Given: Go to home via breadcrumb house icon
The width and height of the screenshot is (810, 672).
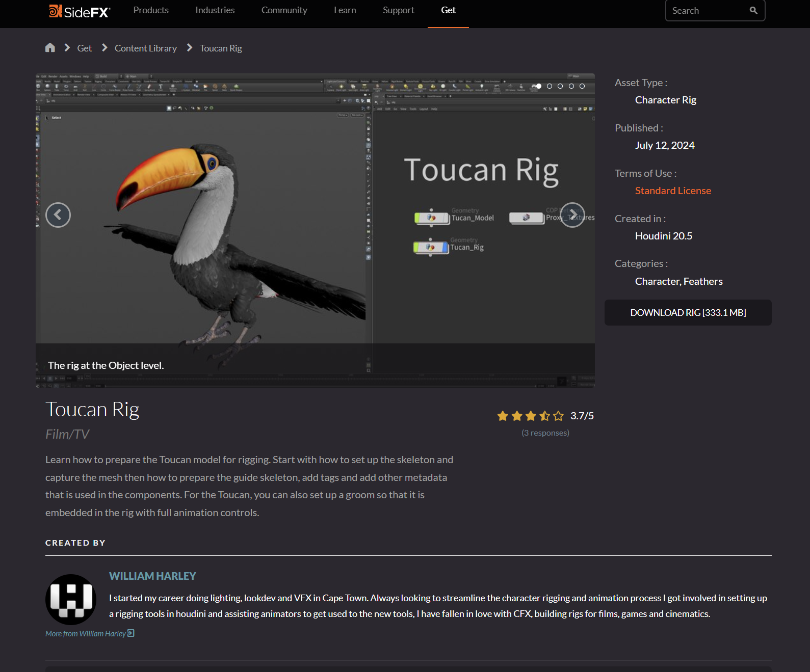Looking at the screenshot, I should tap(50, 47).
